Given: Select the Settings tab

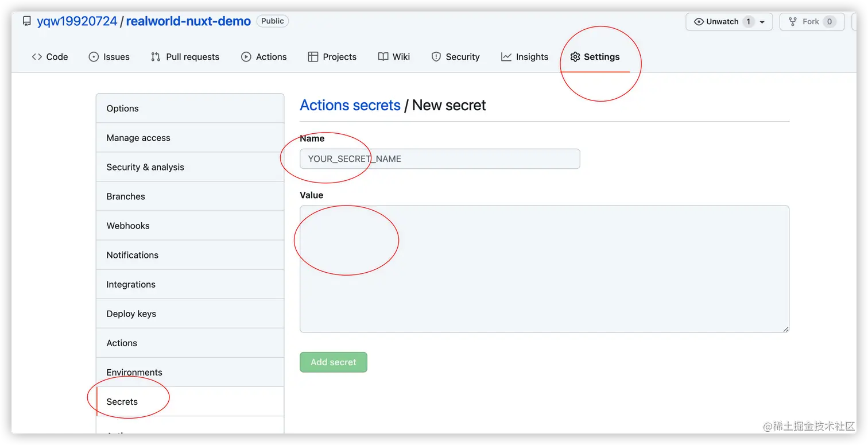Looking at the screenshot, I should point(595,57).
